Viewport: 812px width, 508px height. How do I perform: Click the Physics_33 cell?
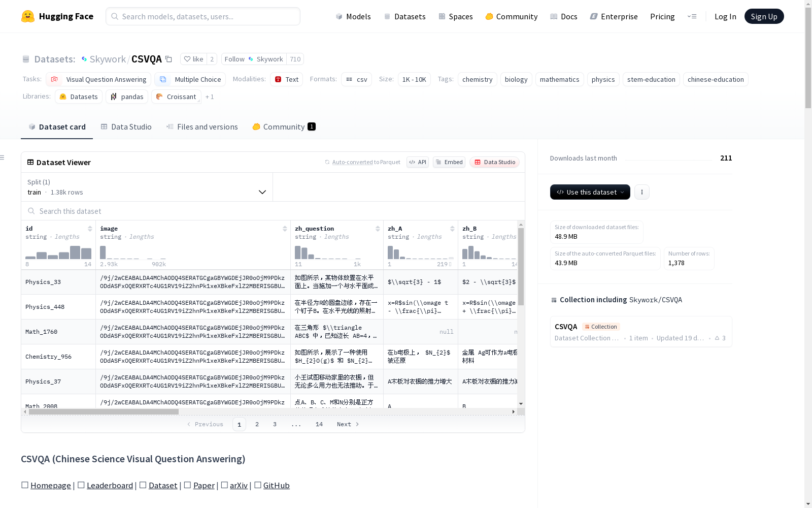tap(58, 282)
